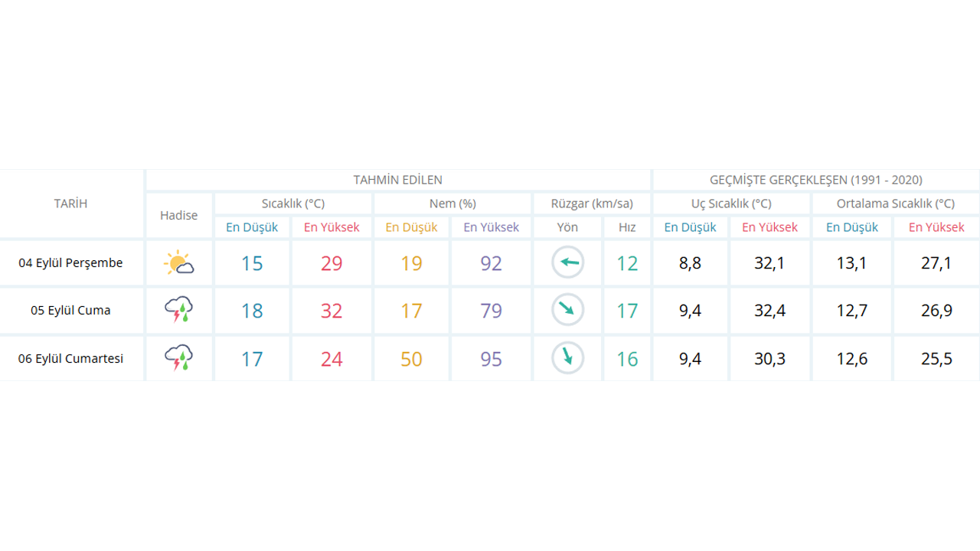Click the Hız wind speed subheader
Screen dimensions: 980x551
click(x=627, y=227)
